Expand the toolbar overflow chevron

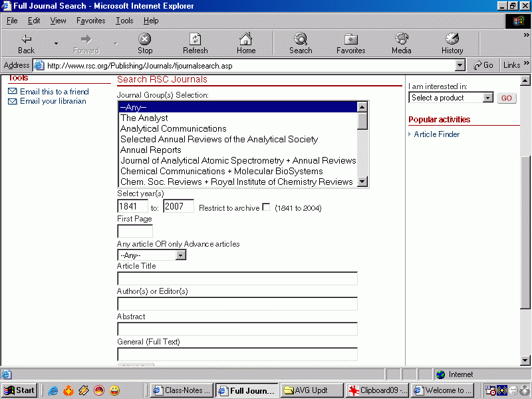pyautogui.click(x=526, y=35)
